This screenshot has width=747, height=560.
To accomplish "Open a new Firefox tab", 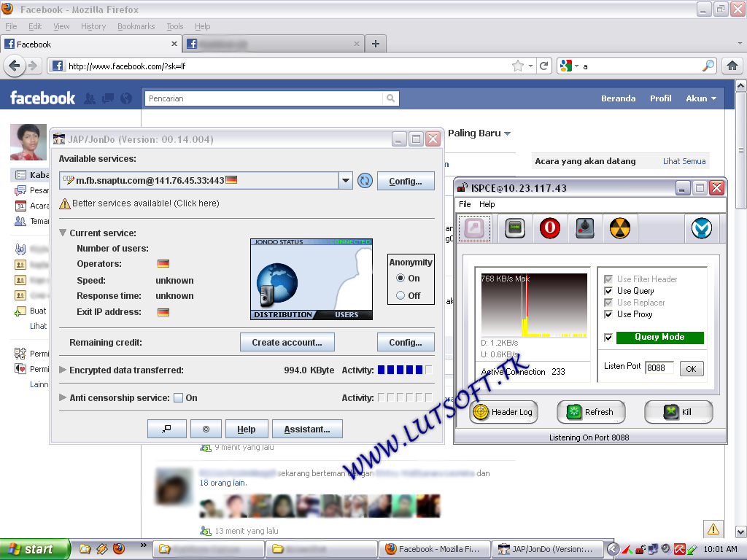I will (376, 44).
